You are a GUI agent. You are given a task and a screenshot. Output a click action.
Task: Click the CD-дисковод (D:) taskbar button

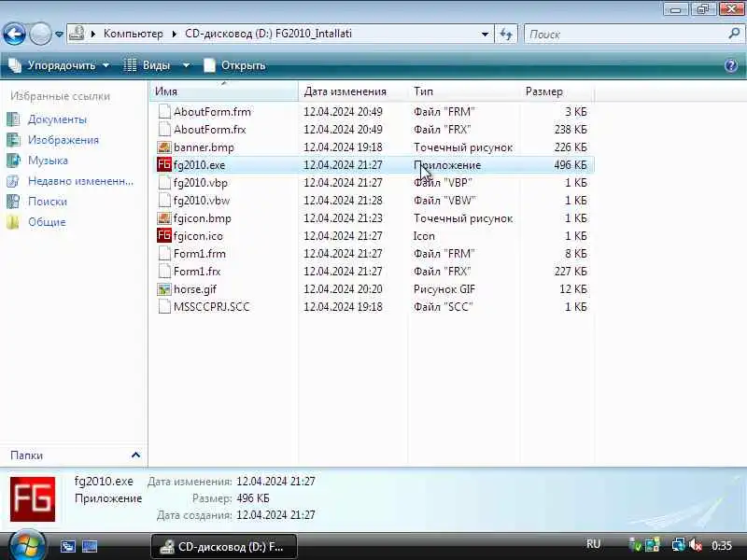point(224,547)
